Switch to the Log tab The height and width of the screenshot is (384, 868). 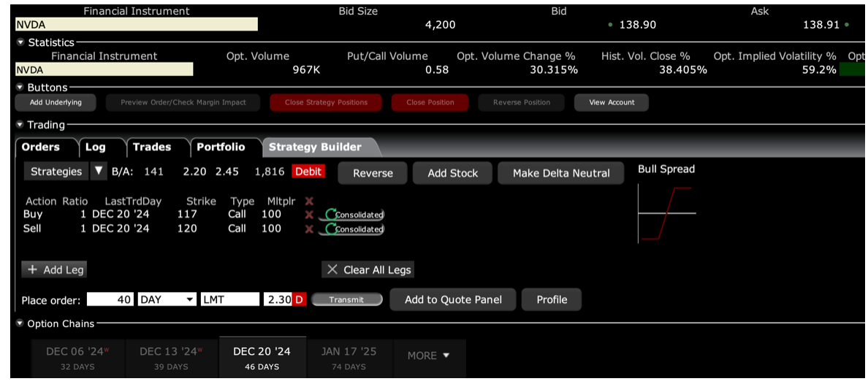point(95,147)
